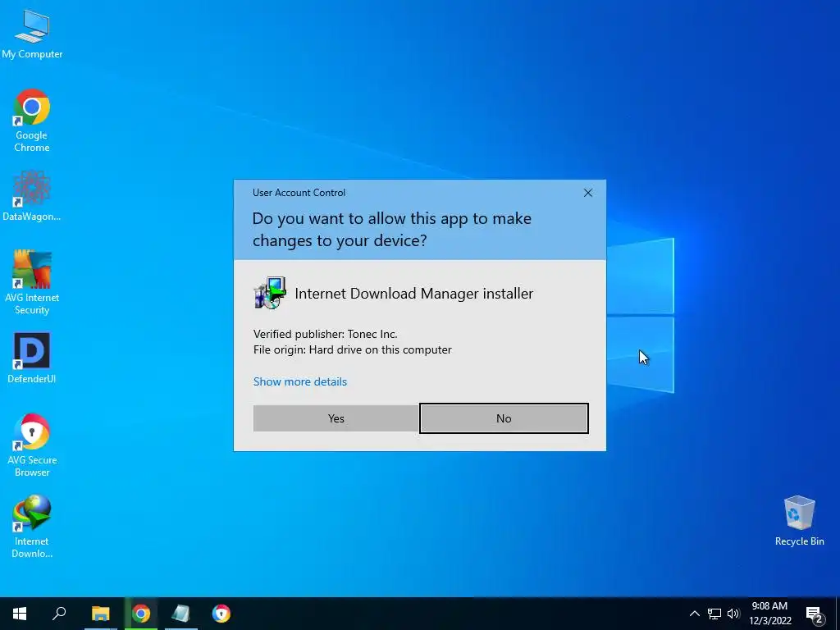
Task: Open taskbar search magnifier
Action: (x=59, y=614)
